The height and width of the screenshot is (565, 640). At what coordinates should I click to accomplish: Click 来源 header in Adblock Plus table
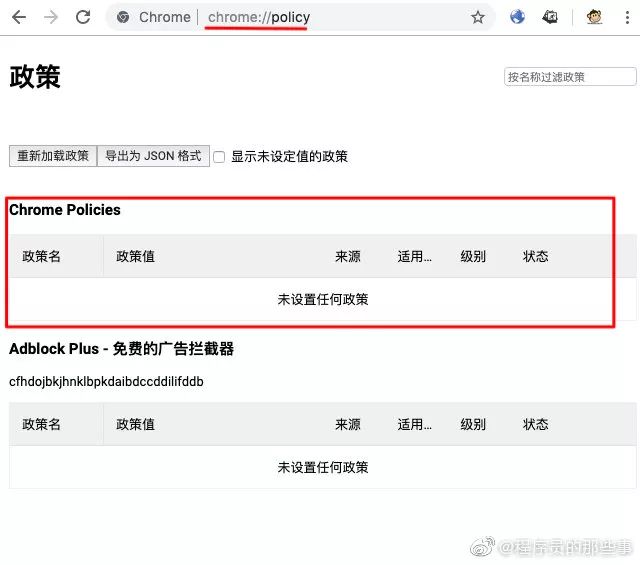coord(348,424)
